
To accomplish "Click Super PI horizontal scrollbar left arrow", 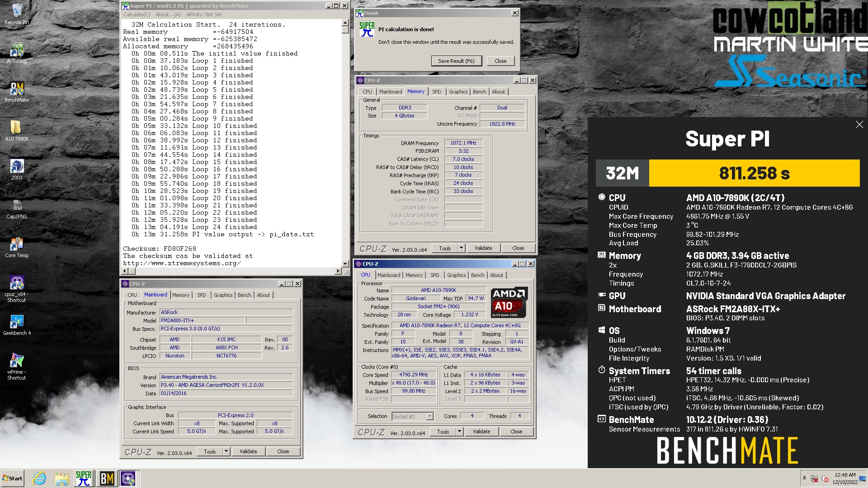I will (x=124, y=271).
